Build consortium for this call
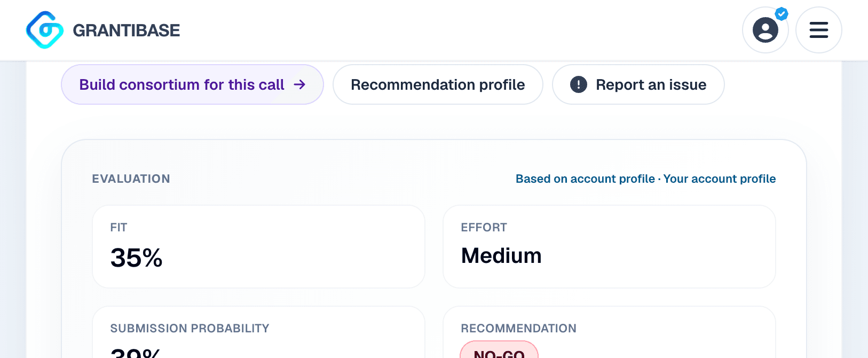Screen dimensions: 868x358 192,84
